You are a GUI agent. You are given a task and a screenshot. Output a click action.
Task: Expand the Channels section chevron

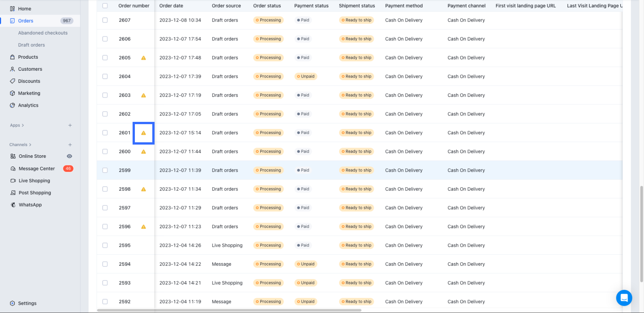pos(30,145)
